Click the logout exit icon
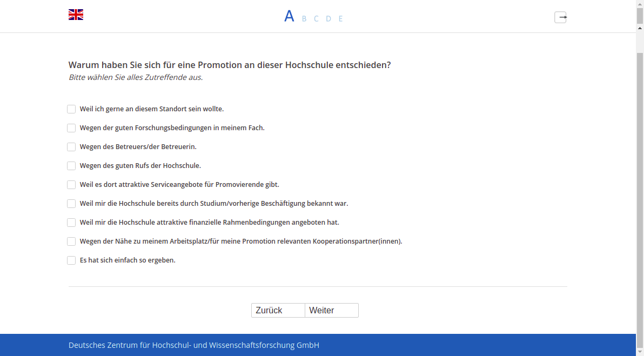Image resolution: width=644 pixels, height=356 pixels. pyautogui.click(x=561, y=17)
